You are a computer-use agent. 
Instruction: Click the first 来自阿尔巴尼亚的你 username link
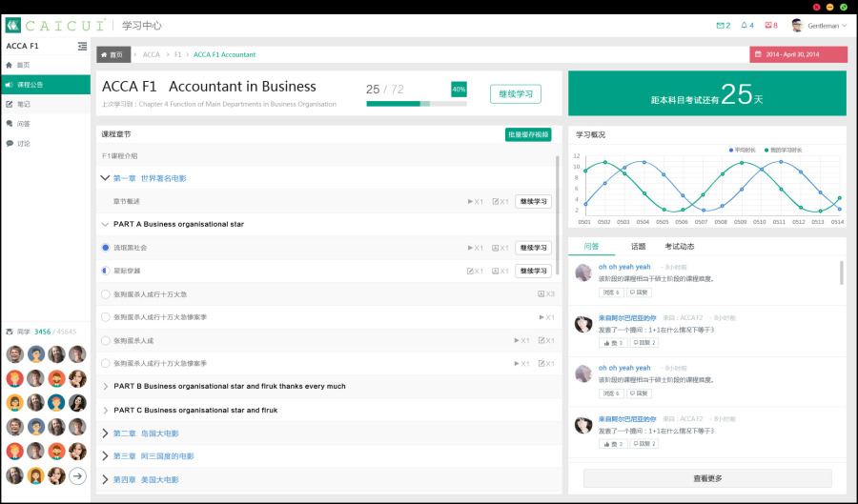coord(627,317)
